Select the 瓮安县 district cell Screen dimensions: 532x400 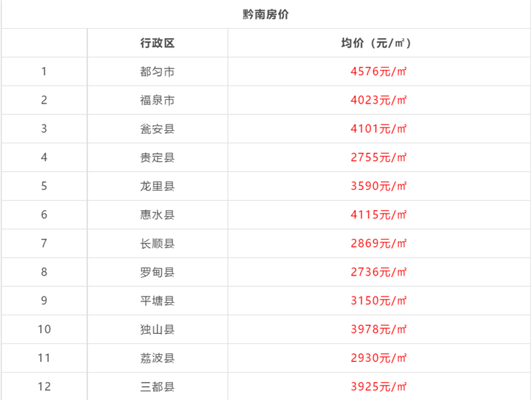(x=157, y=129)
